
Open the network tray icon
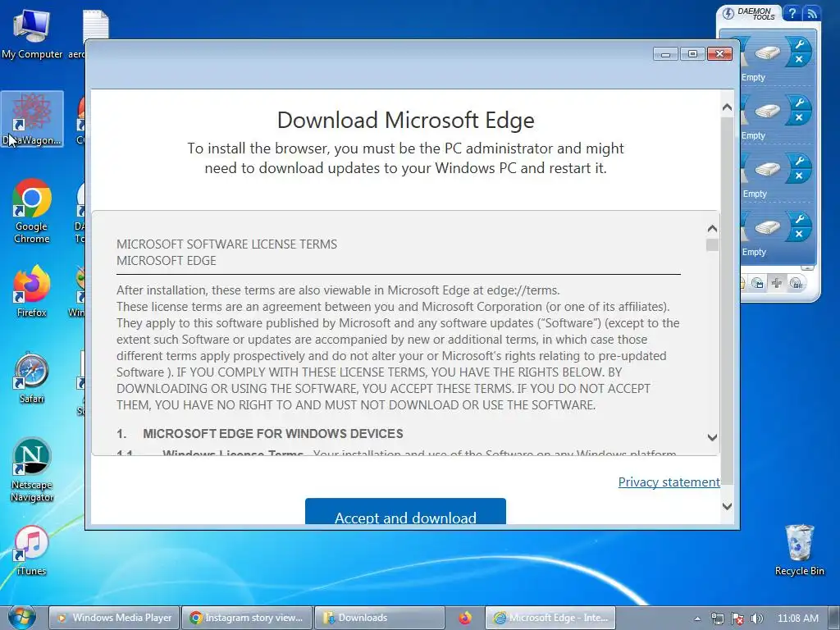pyautogui.click(x=717, y=619)
